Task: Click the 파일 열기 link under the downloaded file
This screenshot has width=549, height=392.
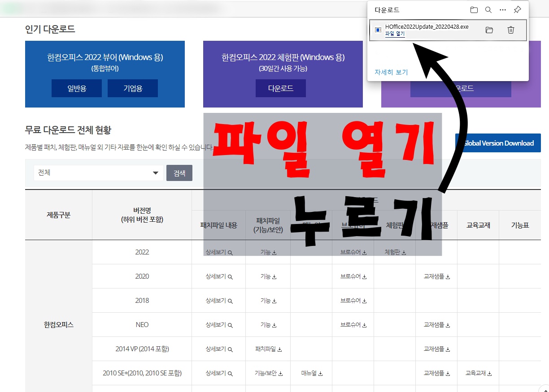Action: [x=395, y=34]
